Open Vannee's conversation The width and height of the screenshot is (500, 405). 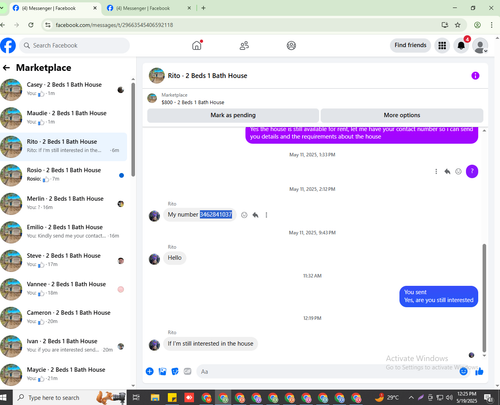coord(63,289)
